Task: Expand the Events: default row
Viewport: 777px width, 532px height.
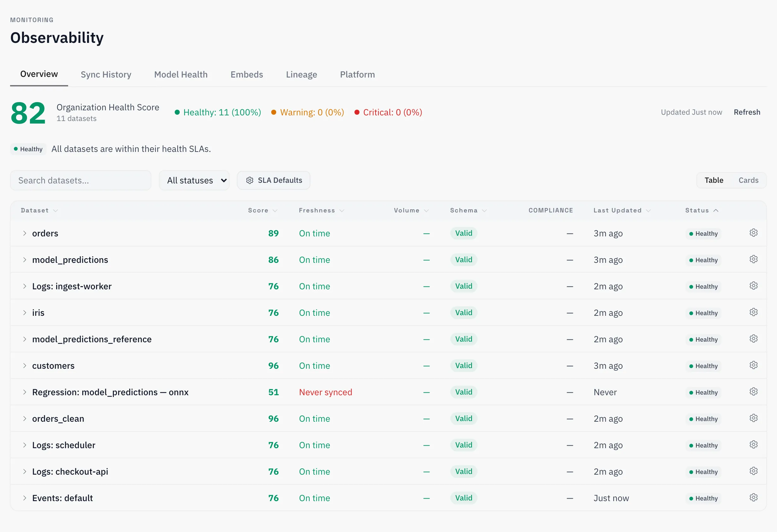Action: click(x=24, y=498)
